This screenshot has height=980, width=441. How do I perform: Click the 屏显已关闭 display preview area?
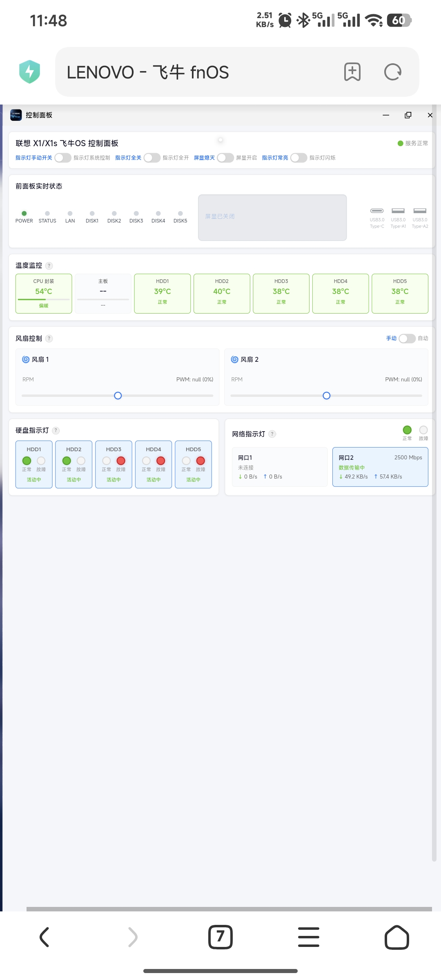[x=272, y=218]
